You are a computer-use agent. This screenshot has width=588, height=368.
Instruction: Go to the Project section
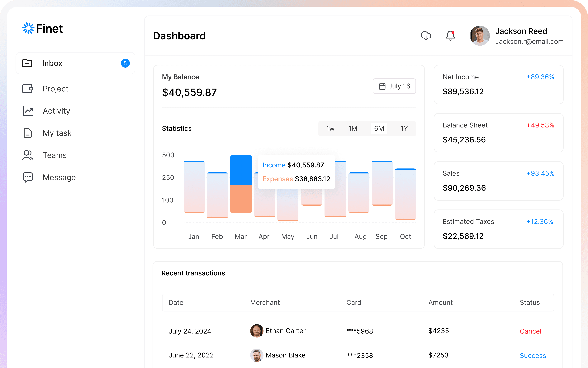tap(55, 89)
